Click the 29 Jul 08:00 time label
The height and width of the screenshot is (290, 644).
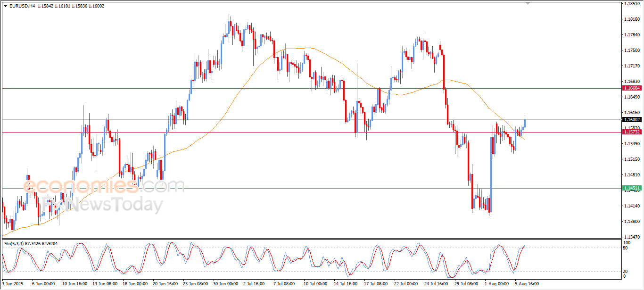tap(467, 284)
